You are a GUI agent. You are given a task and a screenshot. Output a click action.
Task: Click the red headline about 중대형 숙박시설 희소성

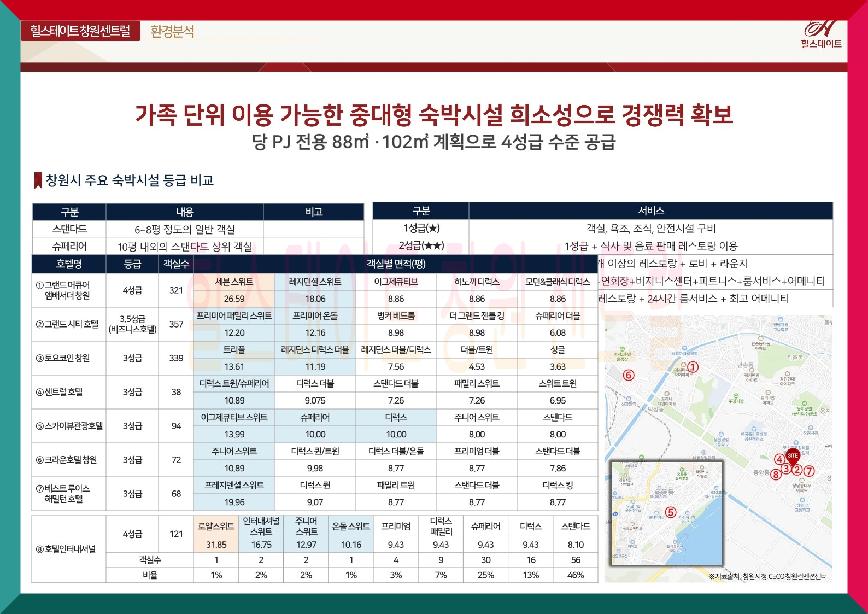pos(434,114)
